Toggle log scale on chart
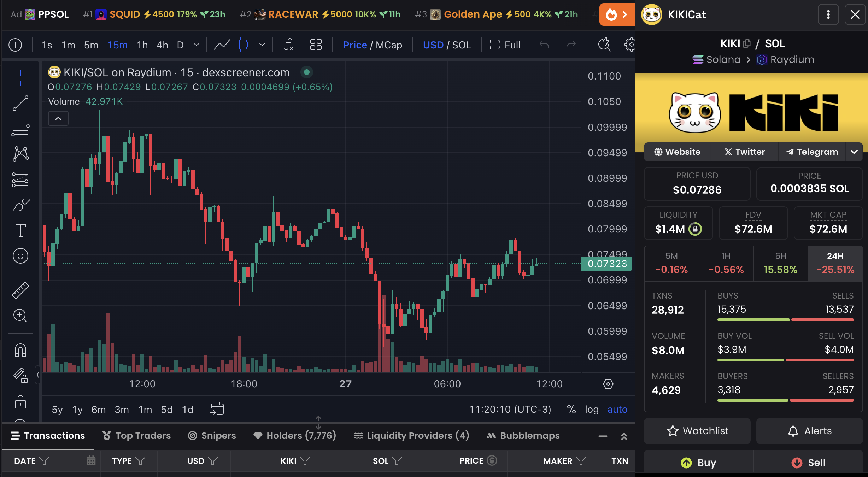 592,410
